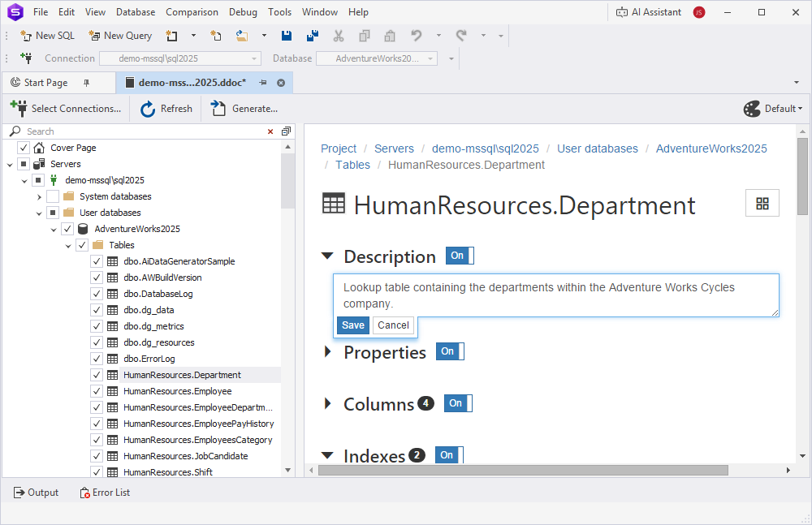Close the demo-mss...2025.ddoc tab
The width and height of the screenshot is (812, 525).
pos(281,83)
